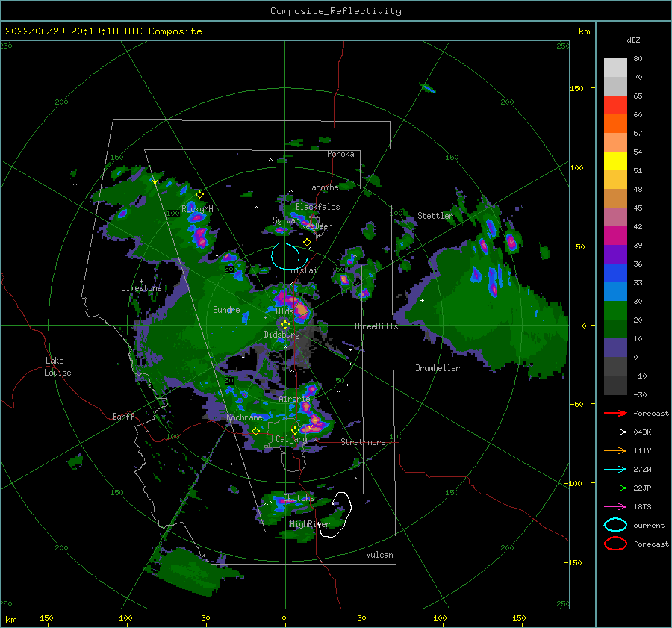Click the Cochrane city label

click(x=244, y=417)
